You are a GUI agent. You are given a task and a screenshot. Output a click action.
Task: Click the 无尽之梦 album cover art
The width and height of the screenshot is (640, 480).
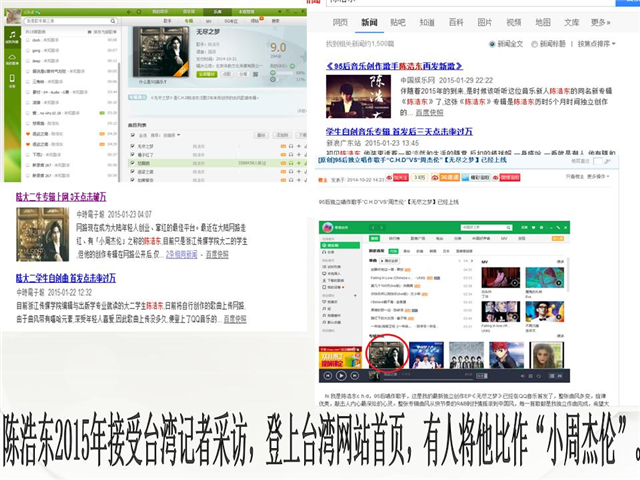click(x=161, y=52)
